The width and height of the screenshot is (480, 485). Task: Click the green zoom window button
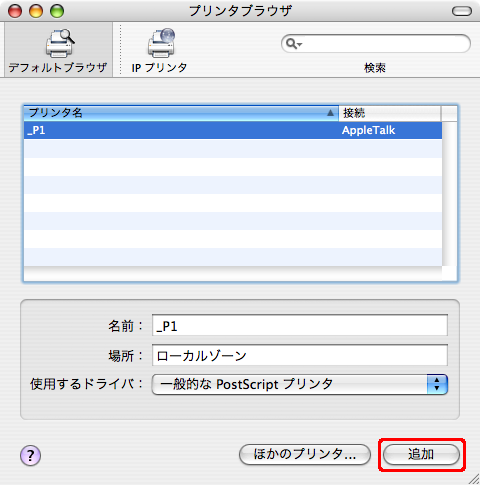[x=57, y=11]
